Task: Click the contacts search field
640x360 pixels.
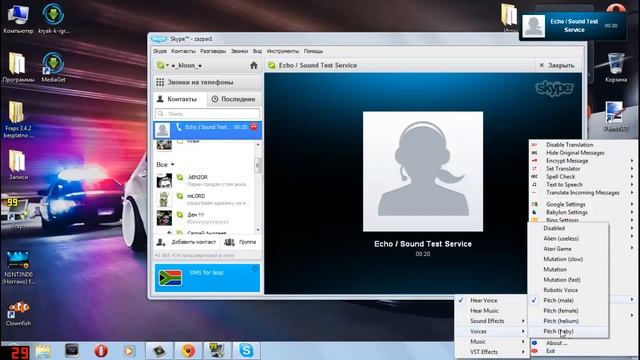Action: [207, 113]
